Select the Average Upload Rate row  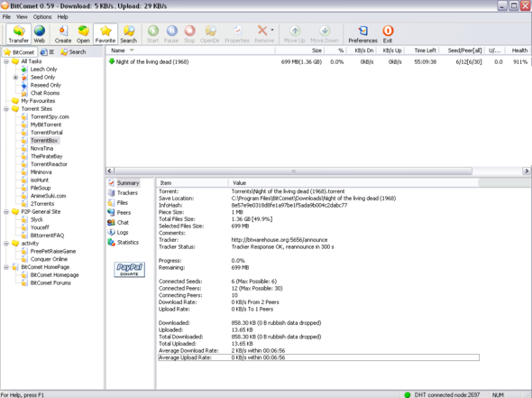pos(318,357)
